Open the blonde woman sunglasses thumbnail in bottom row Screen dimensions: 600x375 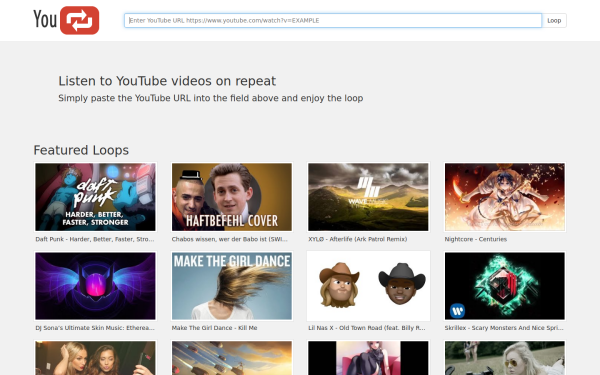point(505,357)
